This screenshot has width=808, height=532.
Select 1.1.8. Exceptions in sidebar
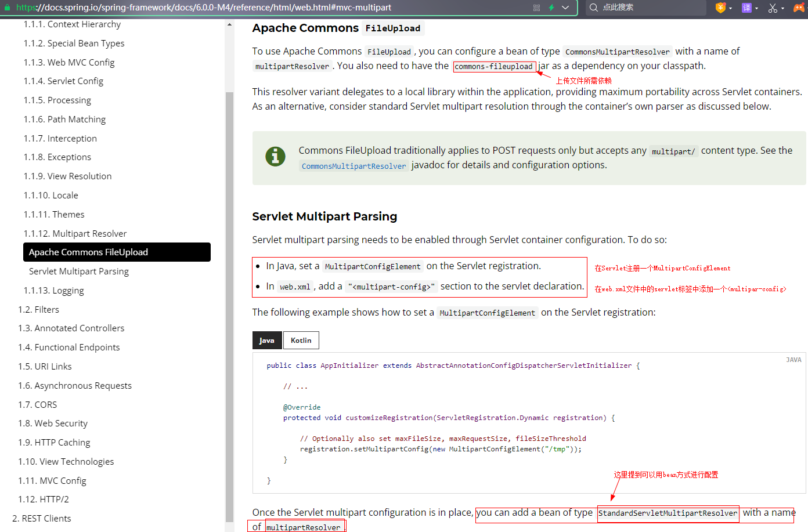click(57, 157)
